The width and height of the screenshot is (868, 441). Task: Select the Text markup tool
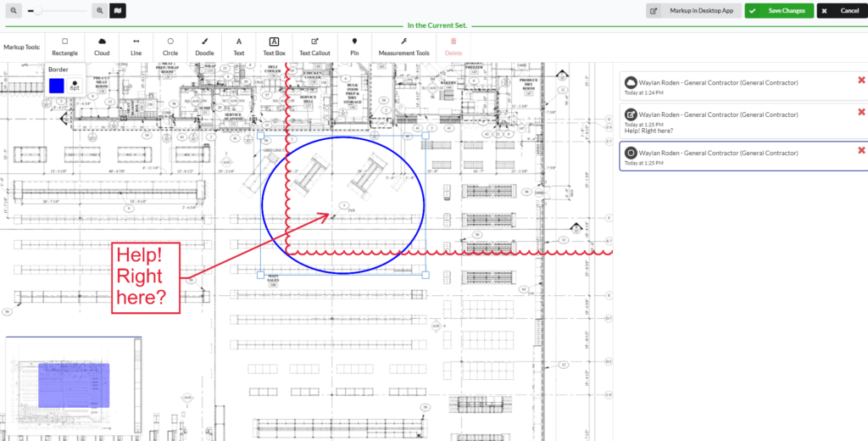(239, 47)
